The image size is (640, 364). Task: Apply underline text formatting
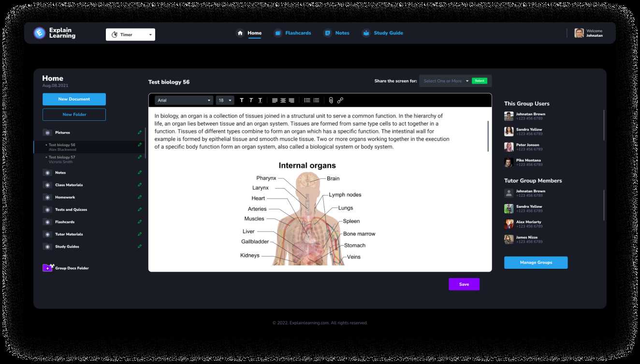[260, 101]
